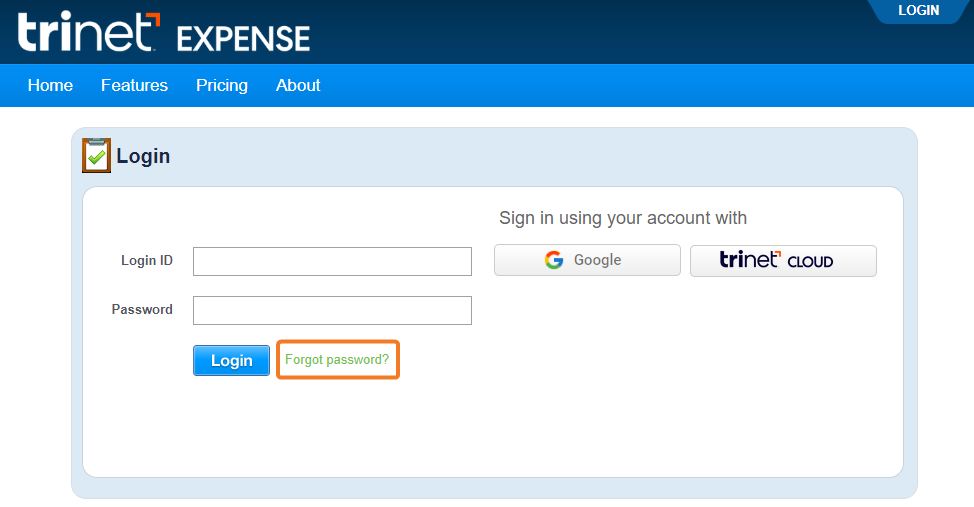Open the Features menu item

(x=134, y=85)
